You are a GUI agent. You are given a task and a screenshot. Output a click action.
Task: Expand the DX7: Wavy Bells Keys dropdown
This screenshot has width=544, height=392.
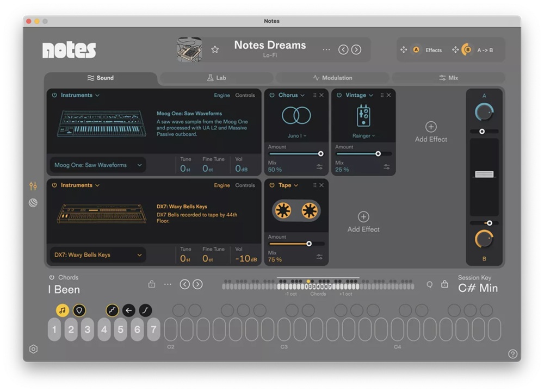[98, 255]
